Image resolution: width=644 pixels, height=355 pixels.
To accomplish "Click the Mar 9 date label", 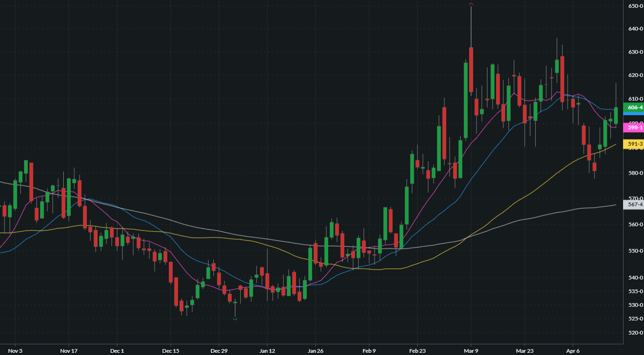I will tap(471, 351).
